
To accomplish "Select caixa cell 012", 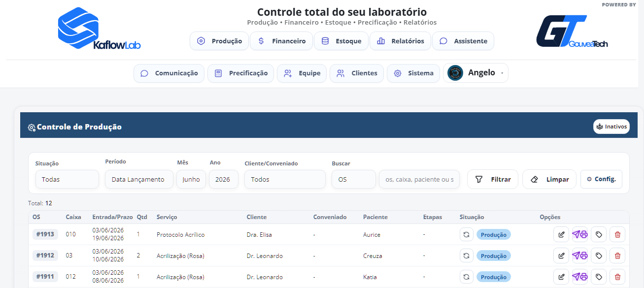I will click(x=71, y=277).
